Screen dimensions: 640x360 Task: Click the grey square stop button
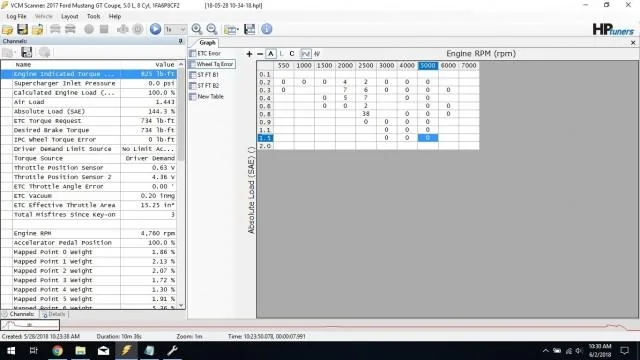coord(104,29)
